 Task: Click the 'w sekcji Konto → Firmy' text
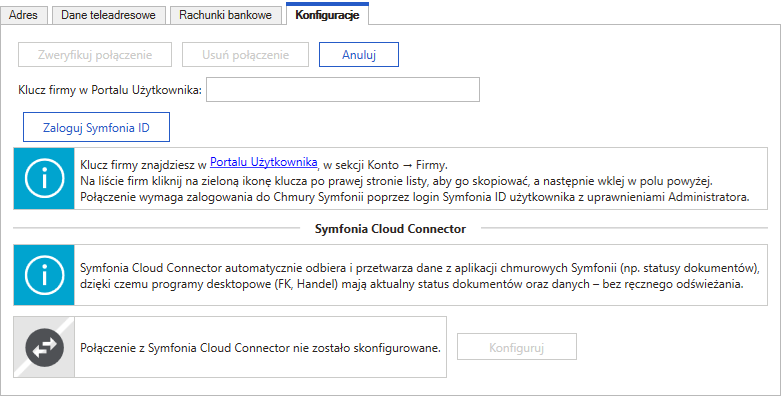[x=386, y=165]
